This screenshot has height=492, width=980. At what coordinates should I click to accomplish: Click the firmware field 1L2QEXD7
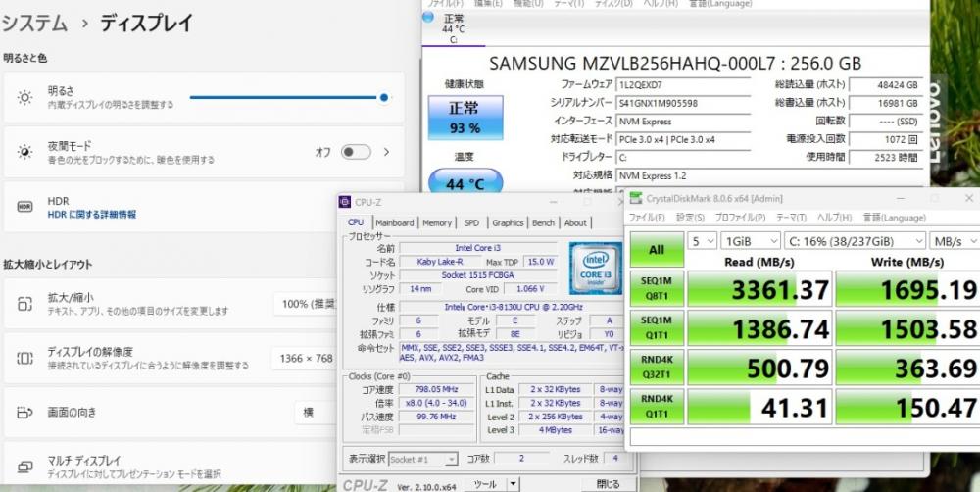(x=683, y=85)
